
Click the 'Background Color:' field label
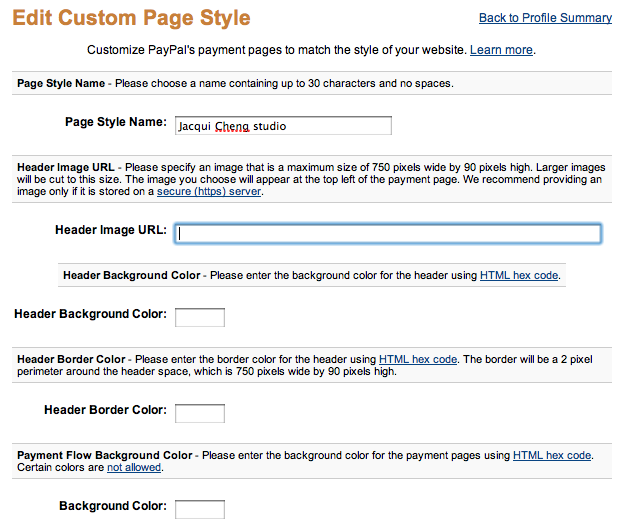pyautogui.click(x=113, y=506)
